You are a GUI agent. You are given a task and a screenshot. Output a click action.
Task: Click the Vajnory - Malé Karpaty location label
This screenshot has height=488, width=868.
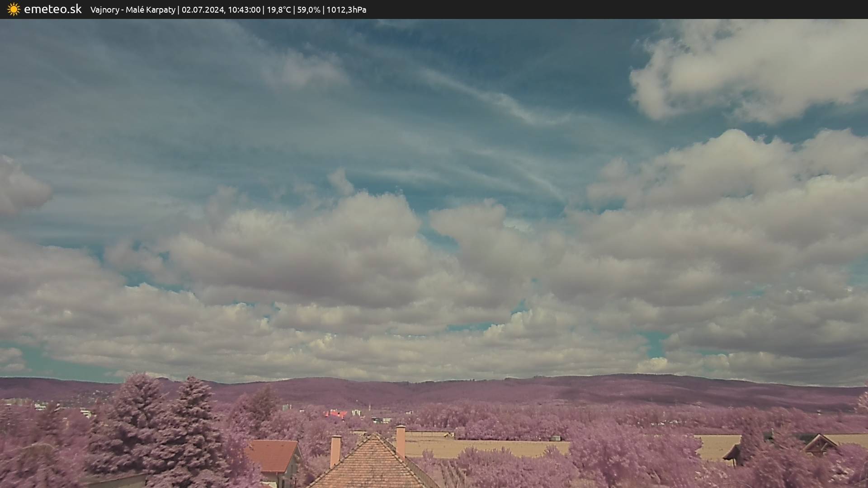132,9
